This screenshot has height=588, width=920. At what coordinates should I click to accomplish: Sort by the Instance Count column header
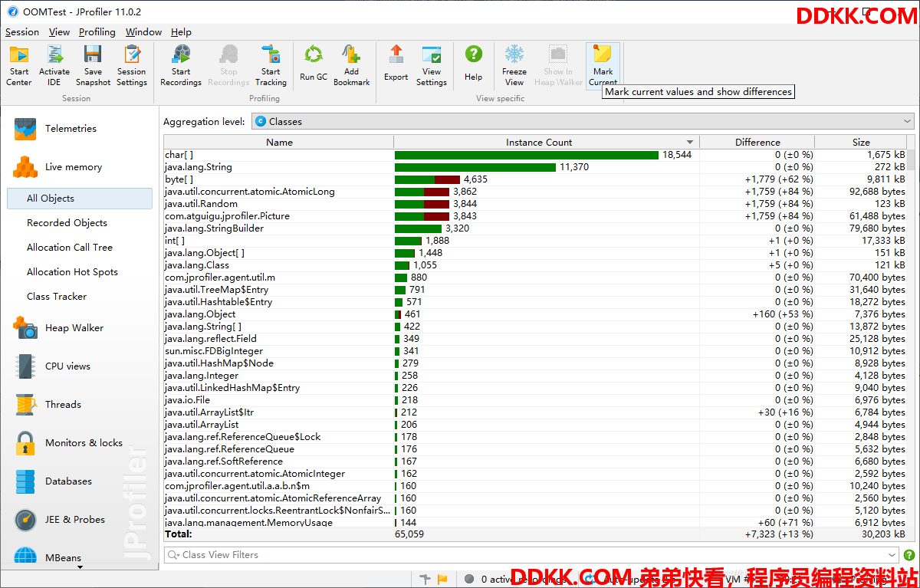pyautogui.click(x=547, y=142)
